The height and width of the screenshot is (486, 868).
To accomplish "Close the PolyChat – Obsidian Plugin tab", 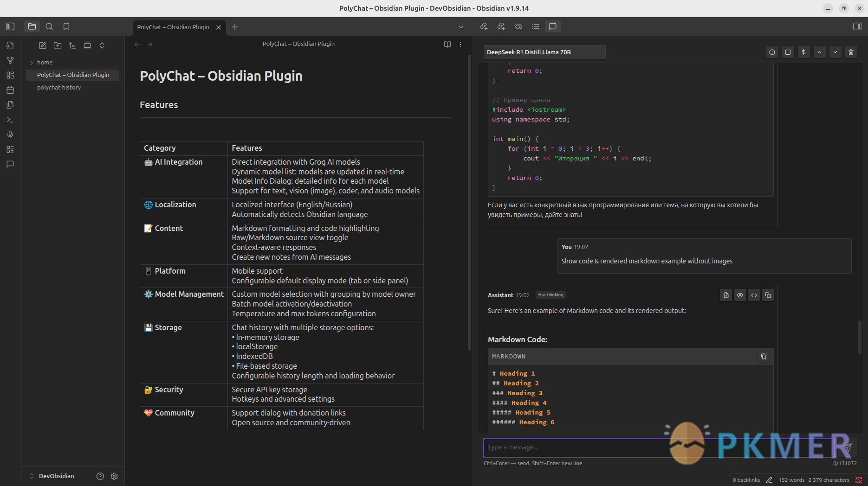I will click(219, 27).
